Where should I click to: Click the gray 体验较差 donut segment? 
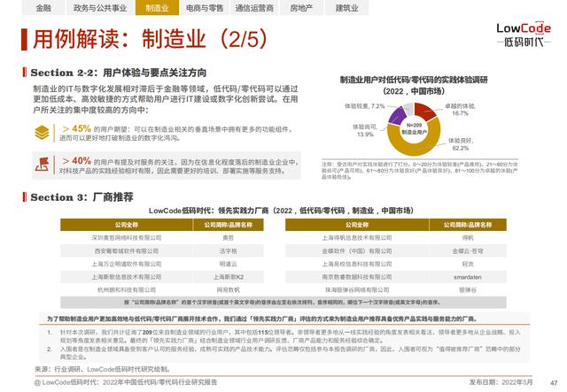tap(408, 107)
